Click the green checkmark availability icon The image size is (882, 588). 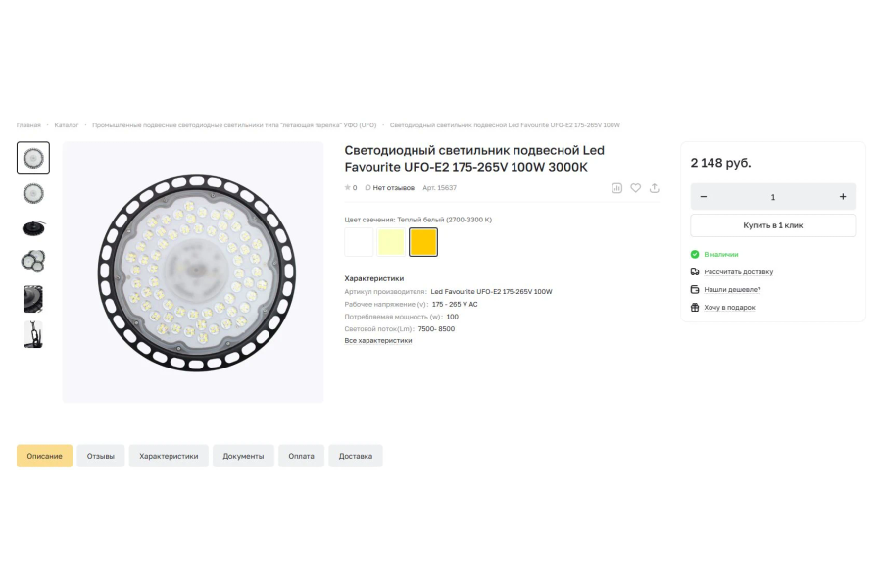(695, 254)
